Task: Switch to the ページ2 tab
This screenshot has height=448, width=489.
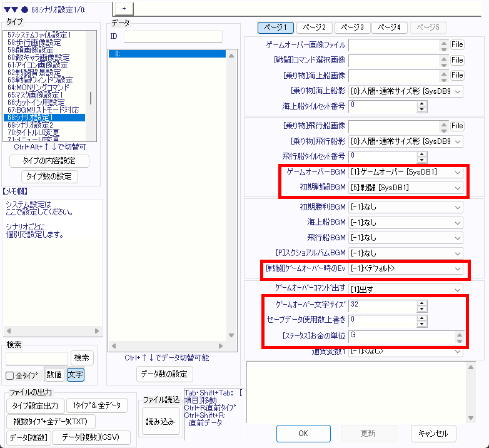Action: point(314,28)
